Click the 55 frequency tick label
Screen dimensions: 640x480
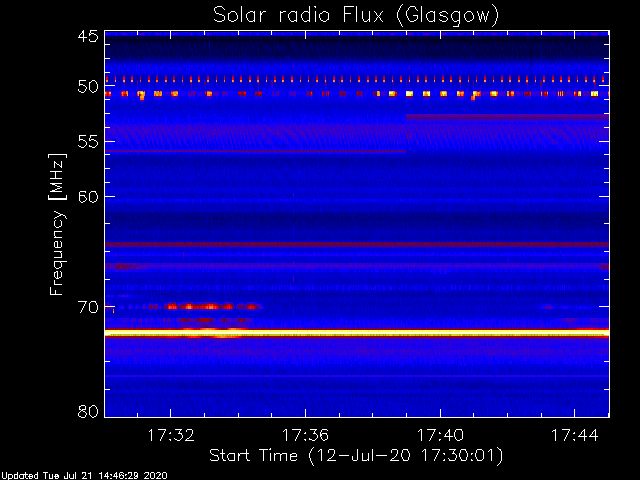[88, 142]
